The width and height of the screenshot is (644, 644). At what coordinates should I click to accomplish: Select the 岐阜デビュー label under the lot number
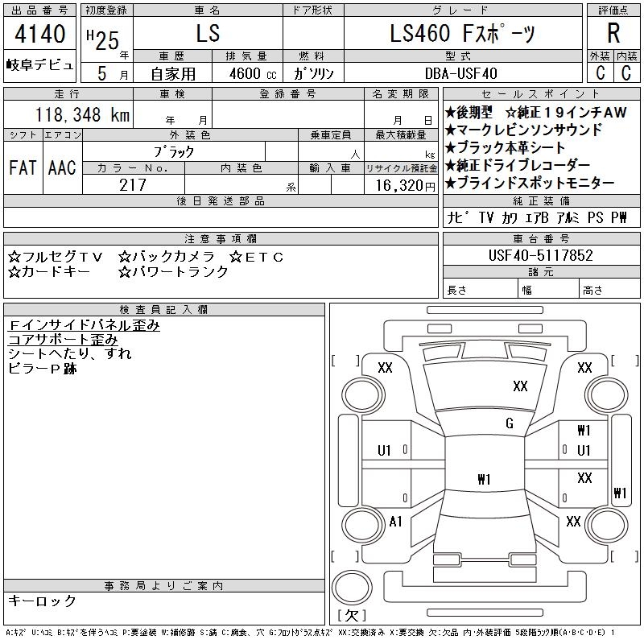point(39,65)
